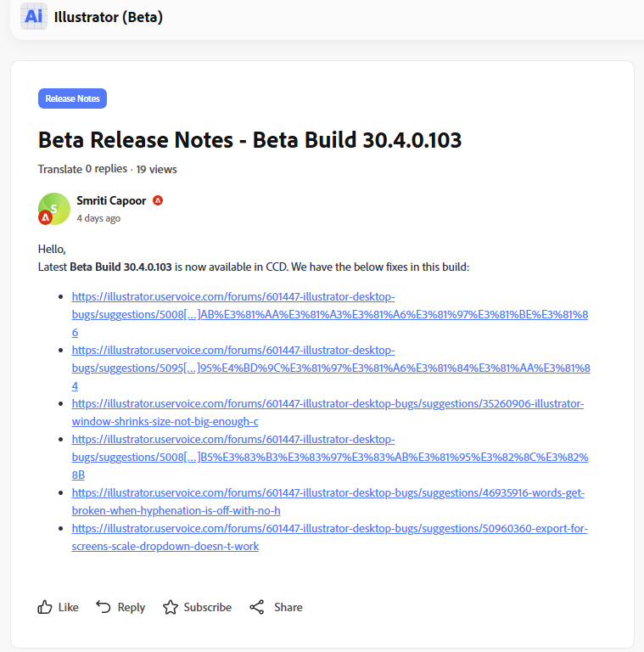The height and width of the screenshot is (652, 644).
Task: Open the Illustrator (Beta) community heading
Action: 109,17
